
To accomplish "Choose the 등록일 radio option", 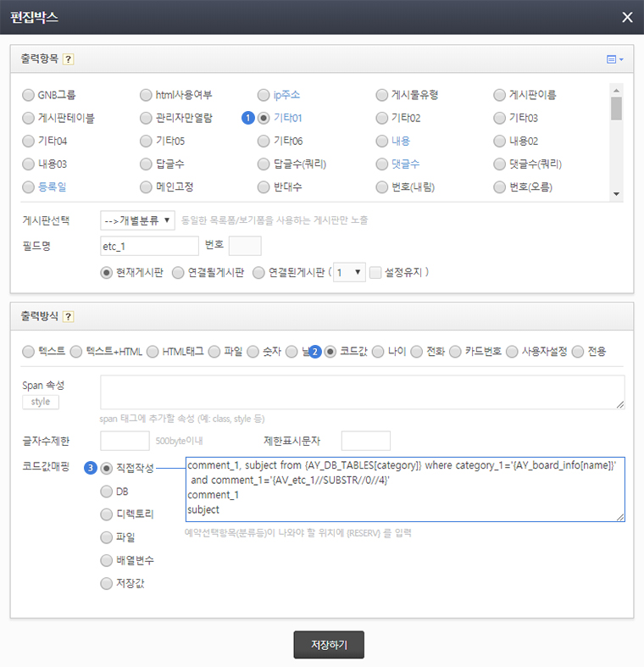I will click(x=30, y=186).
